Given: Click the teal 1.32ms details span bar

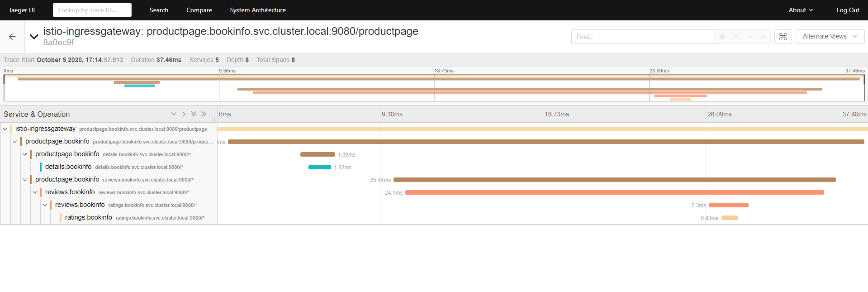Looking at the screenshot, I should tap(320, 167).
